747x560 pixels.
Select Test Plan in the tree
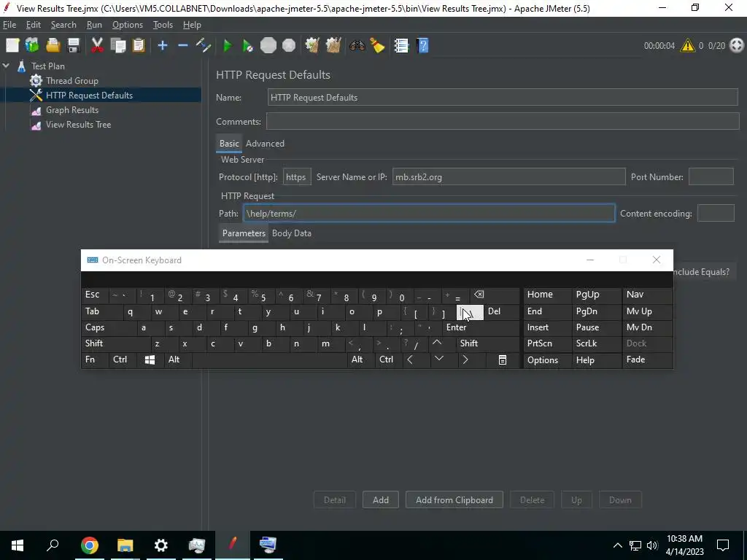pos(47,66)
